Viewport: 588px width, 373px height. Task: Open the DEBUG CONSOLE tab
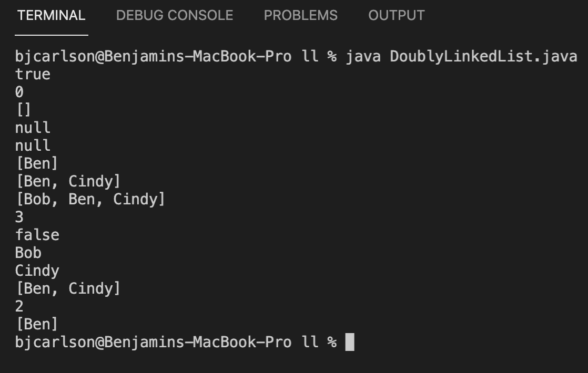coord(174,16)
